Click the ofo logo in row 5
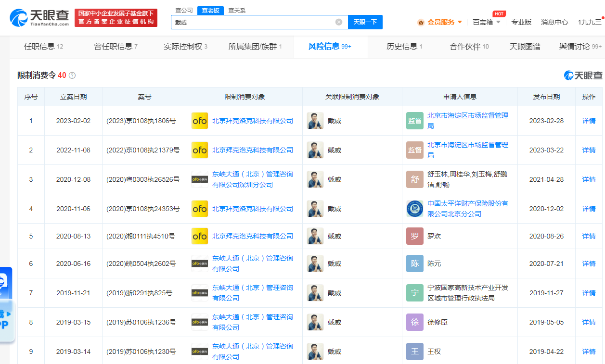 point(200,236)
